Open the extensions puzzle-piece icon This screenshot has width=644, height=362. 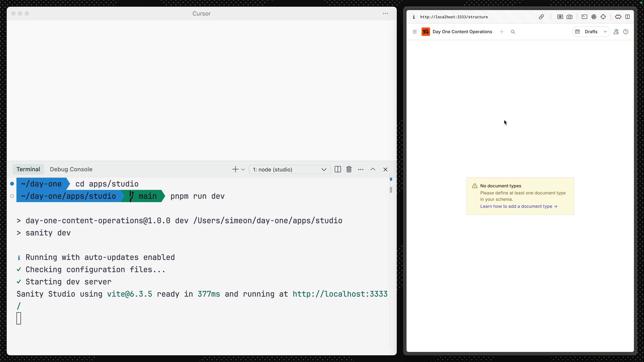point(618,17)
